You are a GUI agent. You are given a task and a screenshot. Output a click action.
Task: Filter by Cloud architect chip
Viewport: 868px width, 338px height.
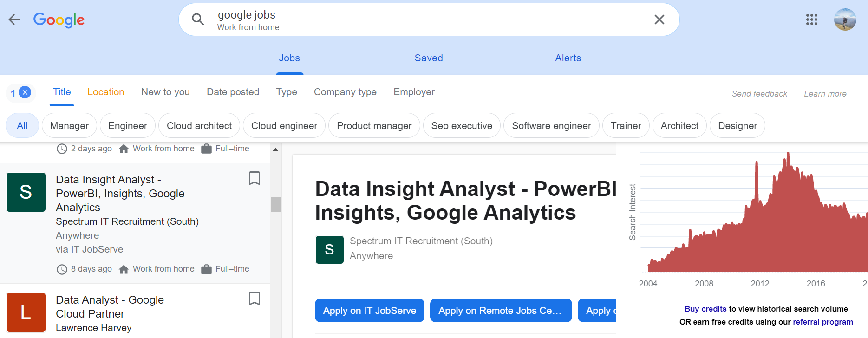click(199, 126)
